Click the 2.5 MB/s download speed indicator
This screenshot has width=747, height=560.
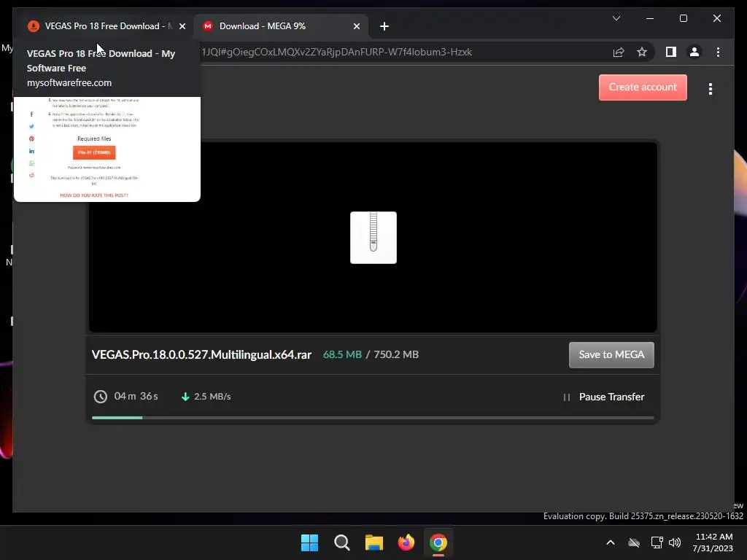206,396
